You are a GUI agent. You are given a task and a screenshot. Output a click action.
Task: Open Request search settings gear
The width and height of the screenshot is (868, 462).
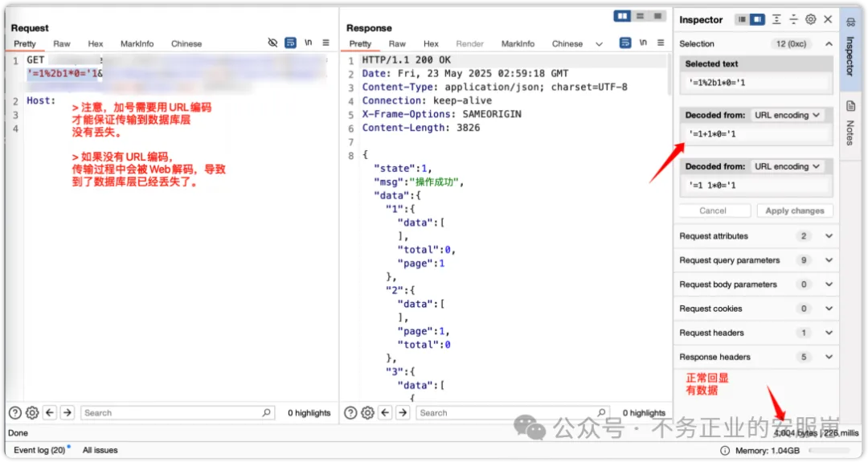[32, 413]
